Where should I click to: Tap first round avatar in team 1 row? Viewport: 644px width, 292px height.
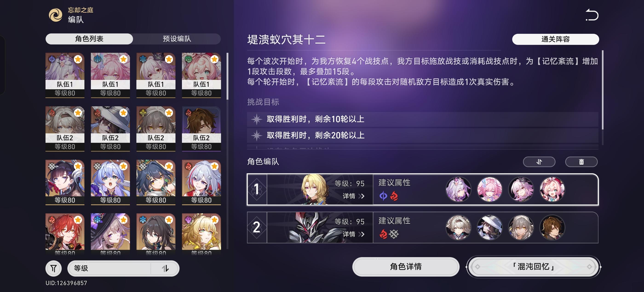point(458,189)
